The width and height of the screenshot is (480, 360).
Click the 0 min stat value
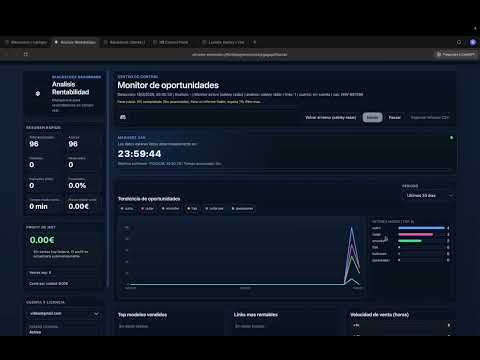(x=38, y=206)
